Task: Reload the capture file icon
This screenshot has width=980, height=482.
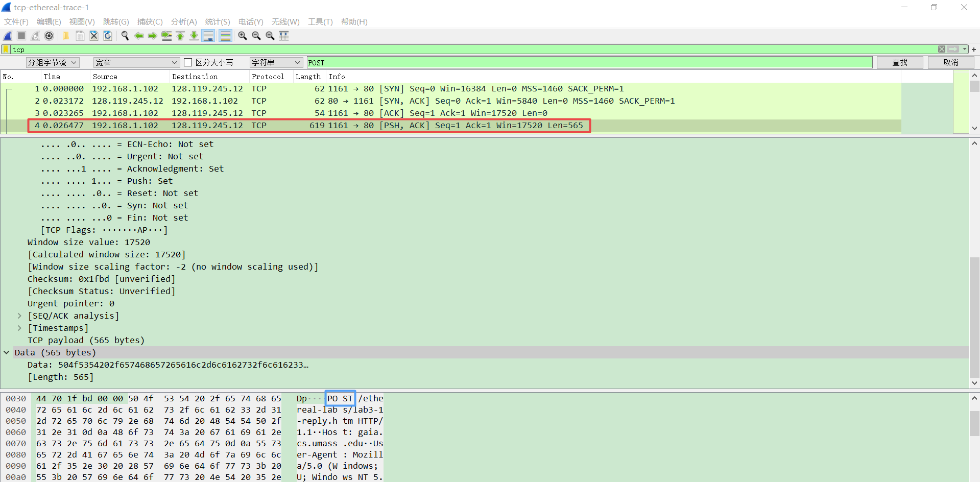Action: point(108,36)
